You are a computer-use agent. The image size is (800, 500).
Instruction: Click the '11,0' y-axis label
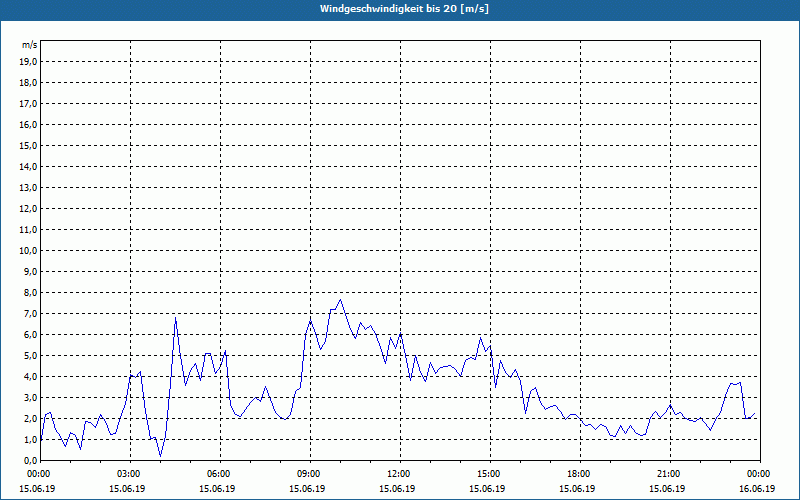[x=28, y=230]
